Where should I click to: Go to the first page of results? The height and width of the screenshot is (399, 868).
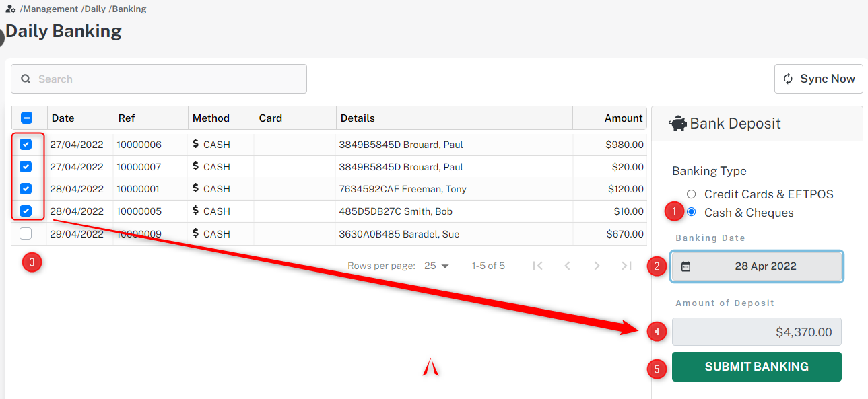(x=537, y=266)
